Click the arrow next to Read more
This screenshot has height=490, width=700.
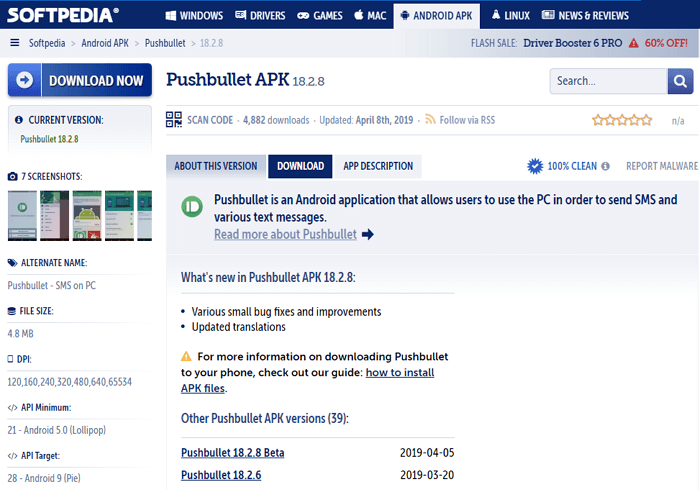[x=368, y=235]
